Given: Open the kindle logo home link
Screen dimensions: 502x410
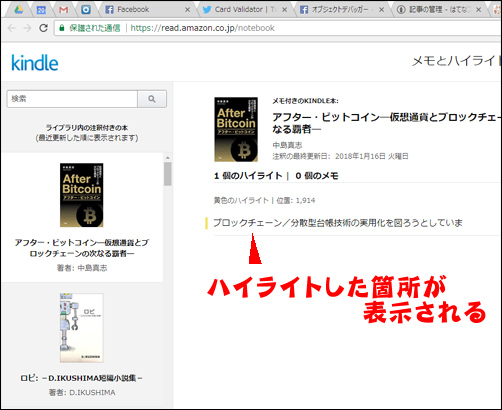Looking at the screenshot, I should 35,63.
